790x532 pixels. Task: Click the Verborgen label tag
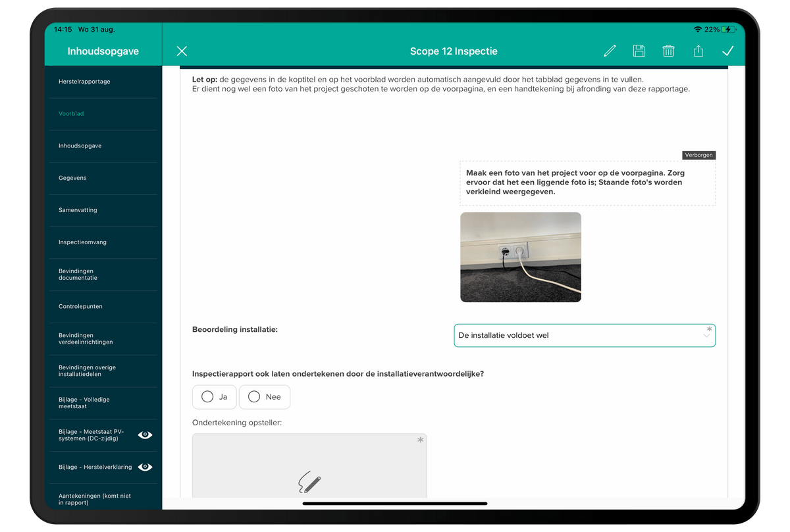tap(698, 155)
